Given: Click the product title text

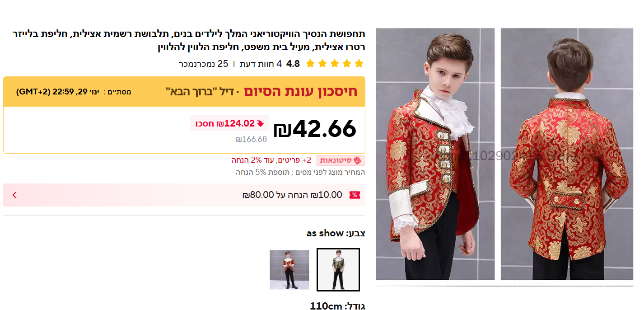Looking at the screenshot, I should tap(189, 40).
